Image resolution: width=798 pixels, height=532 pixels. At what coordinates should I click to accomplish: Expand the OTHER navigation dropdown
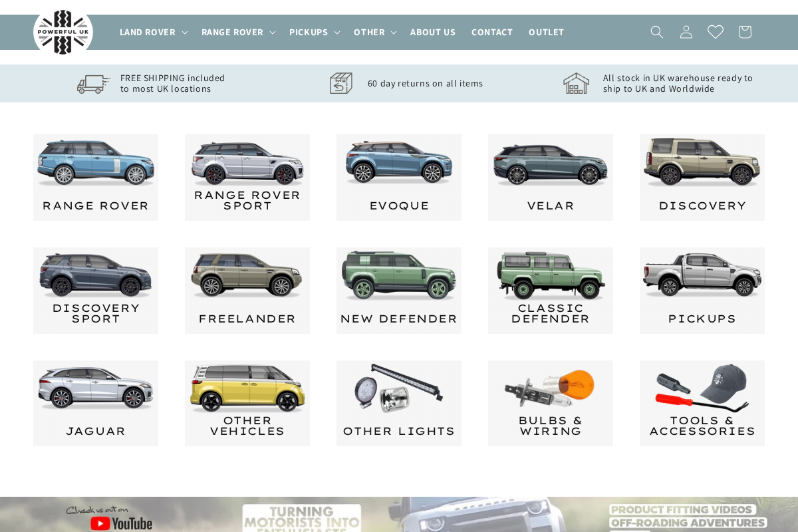tap(374, 31)
